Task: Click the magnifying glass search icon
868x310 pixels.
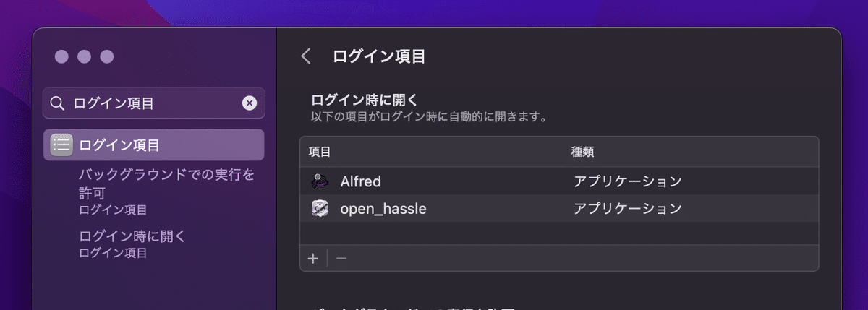Action: [58, 103]
